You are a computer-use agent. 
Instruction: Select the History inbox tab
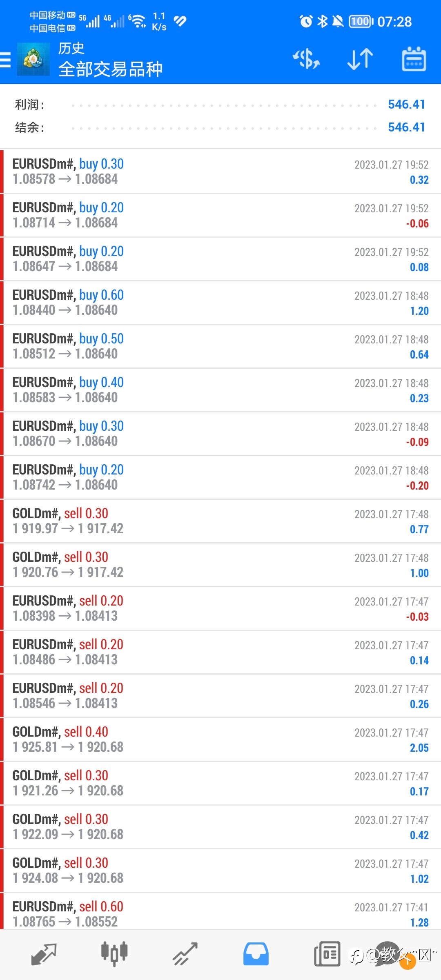tap(256, 954)
